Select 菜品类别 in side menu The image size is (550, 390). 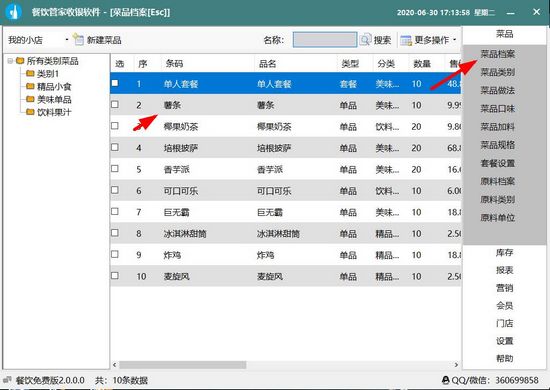(497, 72)
